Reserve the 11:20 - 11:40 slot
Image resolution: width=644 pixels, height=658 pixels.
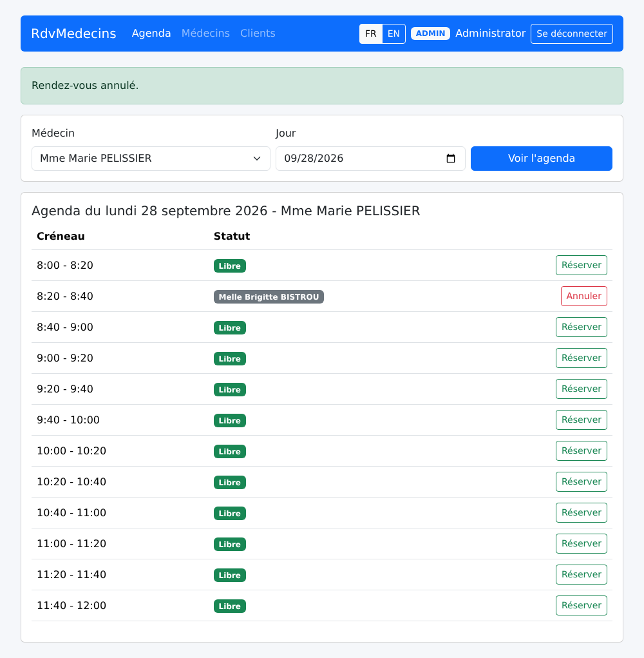[582, 574]
